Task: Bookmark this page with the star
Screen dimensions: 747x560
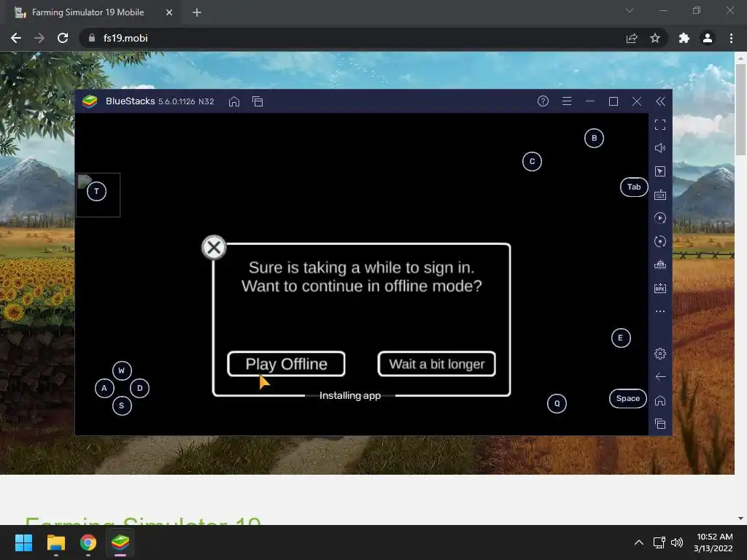Action: pyautogui.click(x=655, y=38)
